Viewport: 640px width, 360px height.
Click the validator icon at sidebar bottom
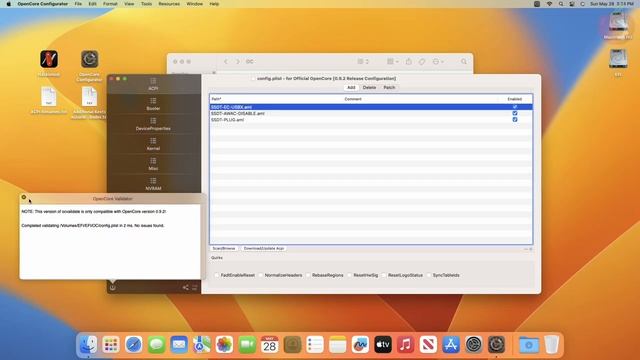coord(113,288)
